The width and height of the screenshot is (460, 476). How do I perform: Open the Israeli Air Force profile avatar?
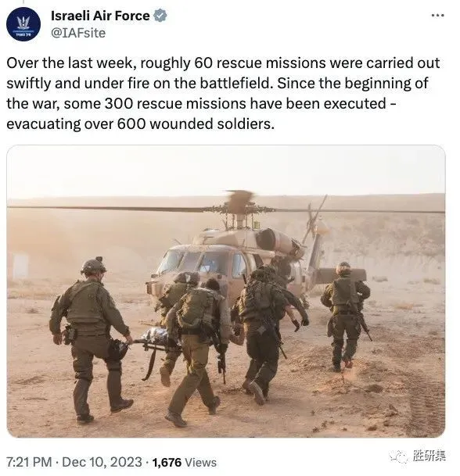click(23, 24)
